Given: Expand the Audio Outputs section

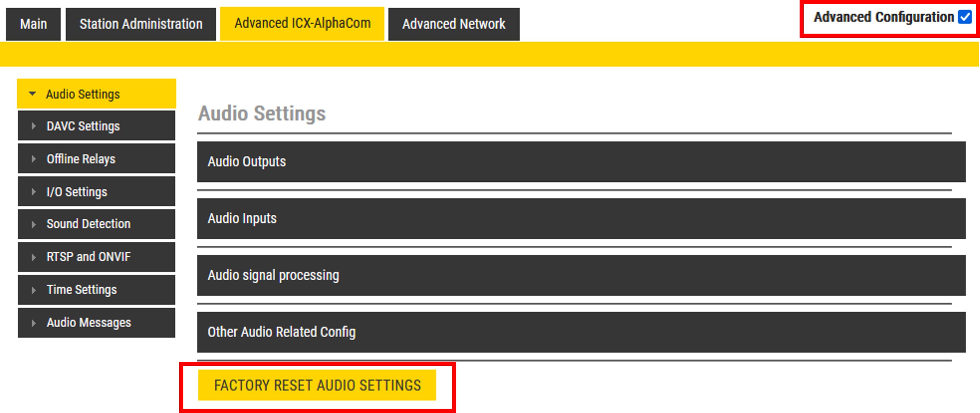Looking at the screenshot, I should pos(581,162).
